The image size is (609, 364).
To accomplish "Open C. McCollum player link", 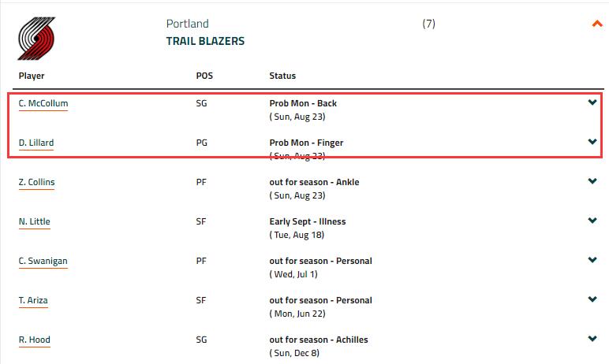I will coord(43,103).
